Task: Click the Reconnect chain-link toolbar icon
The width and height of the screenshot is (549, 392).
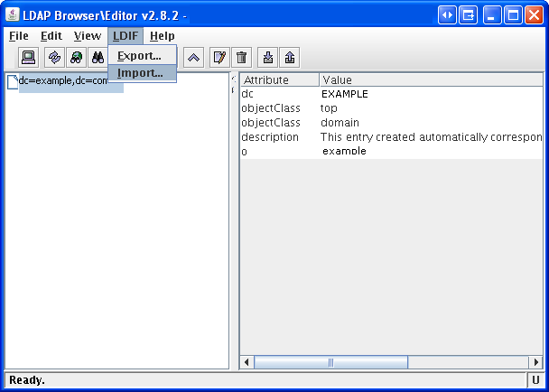Action: point(54,58)
